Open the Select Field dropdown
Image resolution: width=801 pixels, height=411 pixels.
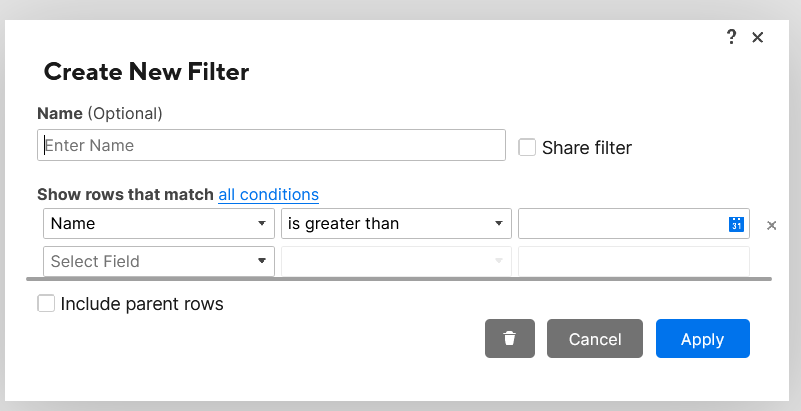[159, 261]
